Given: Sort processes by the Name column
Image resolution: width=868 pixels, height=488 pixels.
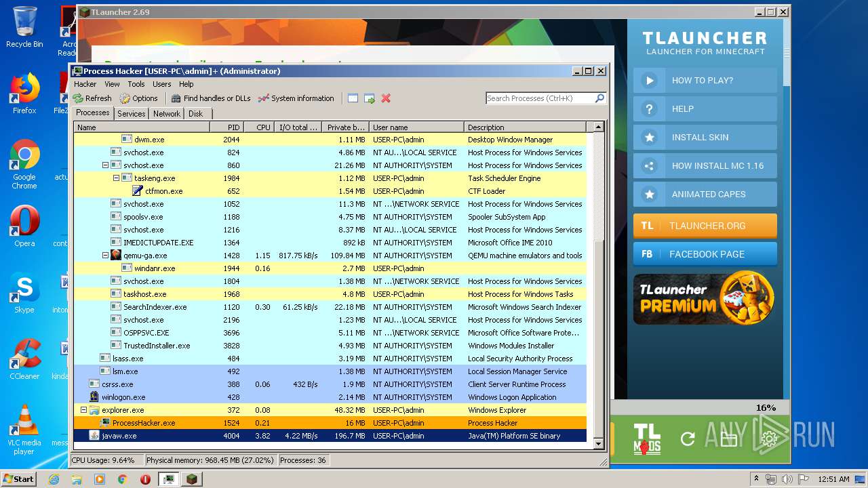Looking at the screenshot, I should pos(142,127).
